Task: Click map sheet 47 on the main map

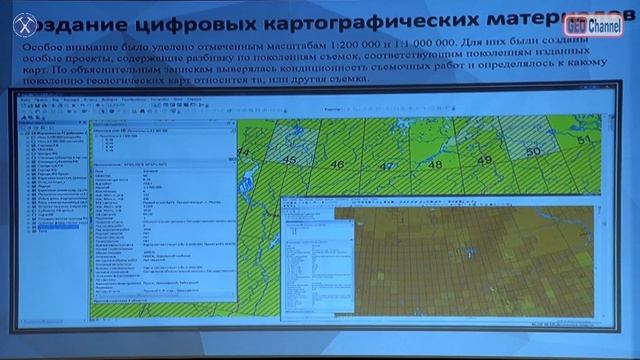Action: pyautogui.click(x=387, y=166)
